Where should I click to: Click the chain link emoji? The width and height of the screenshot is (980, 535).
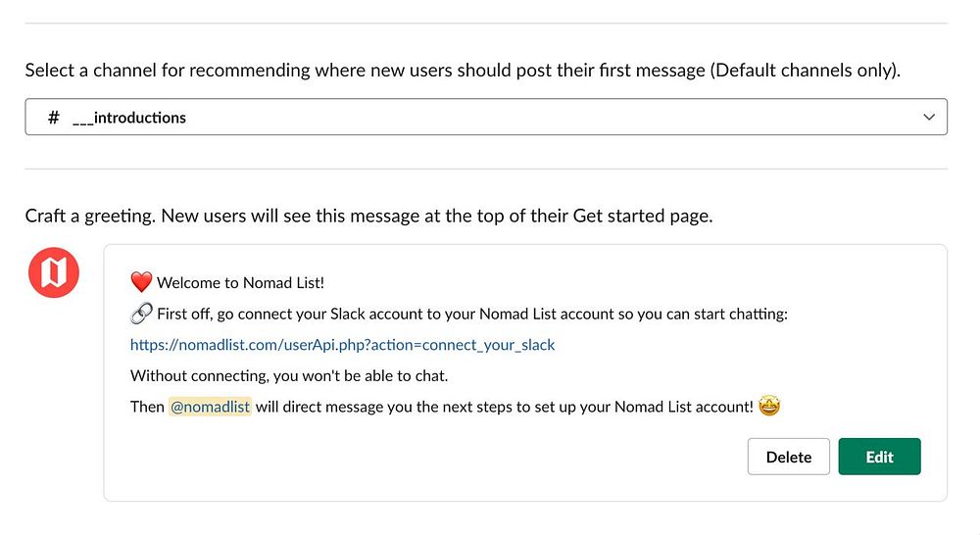pyautogui.click(x=141, y=314)
